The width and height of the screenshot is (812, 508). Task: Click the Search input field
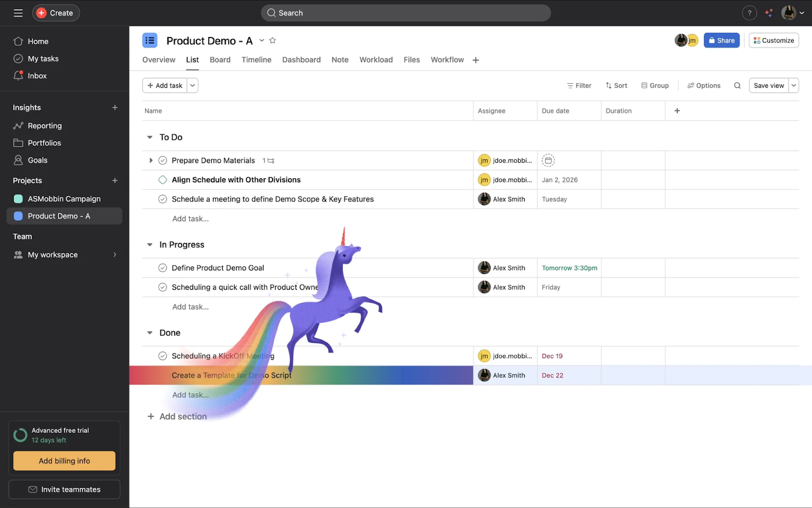coord(405,13)
